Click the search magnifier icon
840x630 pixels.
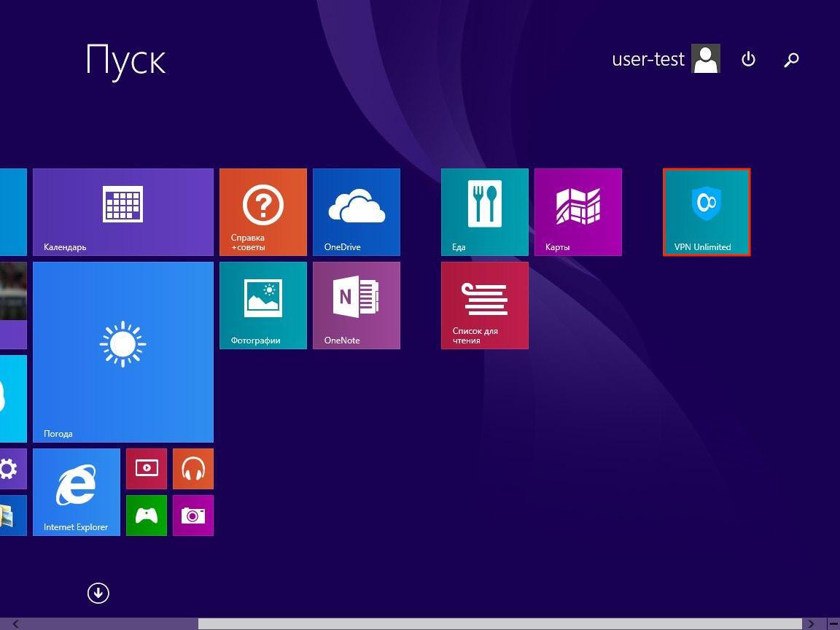(x=791, y=59)
